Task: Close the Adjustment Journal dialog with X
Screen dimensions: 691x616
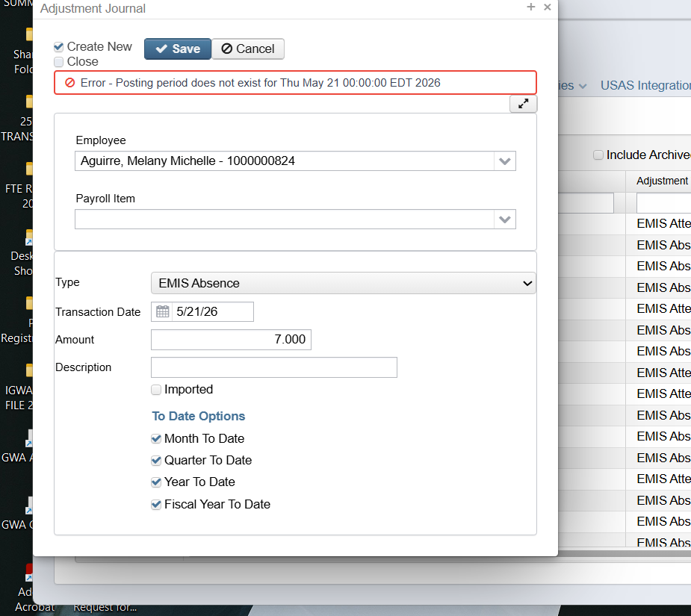Action: [548, 7]
